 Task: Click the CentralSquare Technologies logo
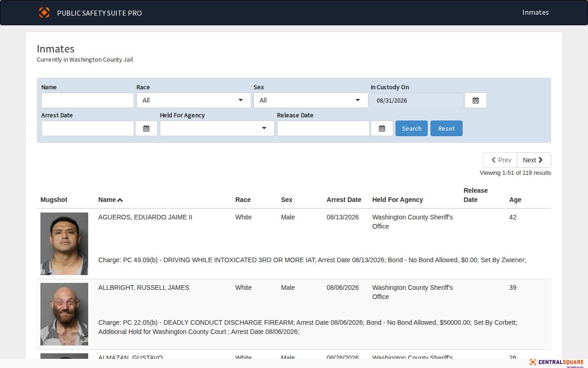coord(556,362)
